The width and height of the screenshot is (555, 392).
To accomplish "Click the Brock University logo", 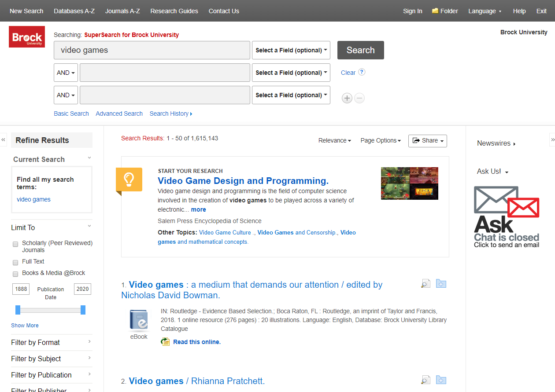I will point(27,37).
